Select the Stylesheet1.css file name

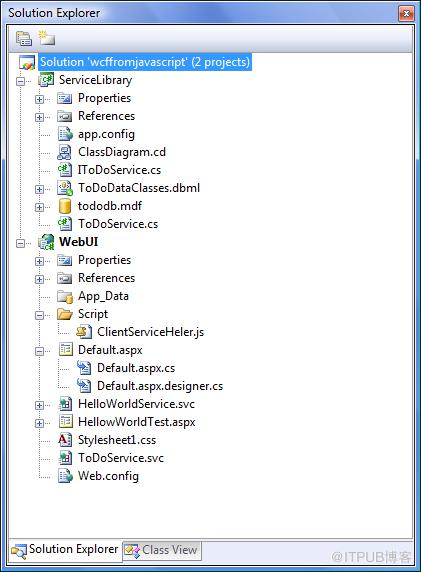117,440
